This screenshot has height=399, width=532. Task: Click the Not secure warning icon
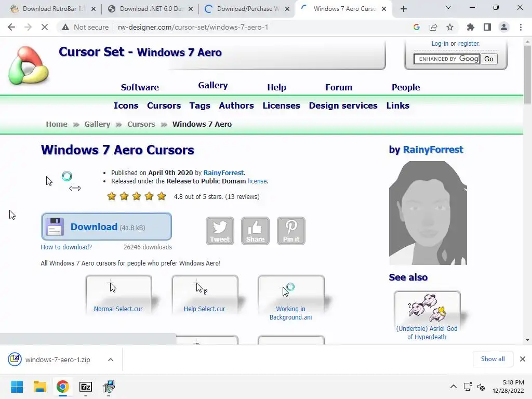click(65, 27)
